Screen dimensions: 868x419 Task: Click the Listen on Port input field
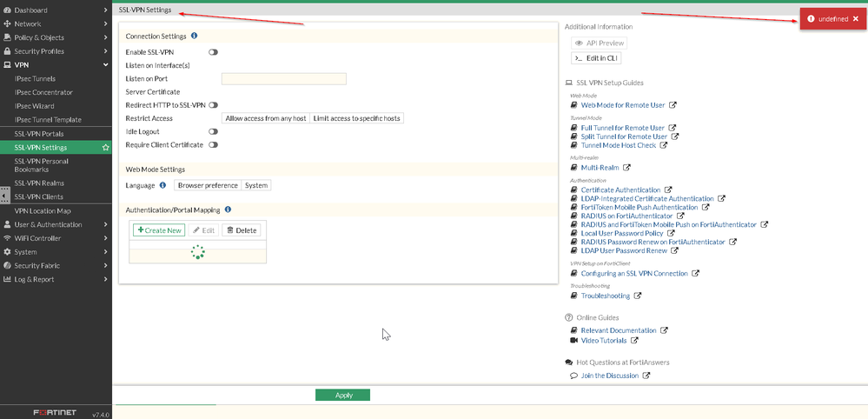[x=283, y=78]
